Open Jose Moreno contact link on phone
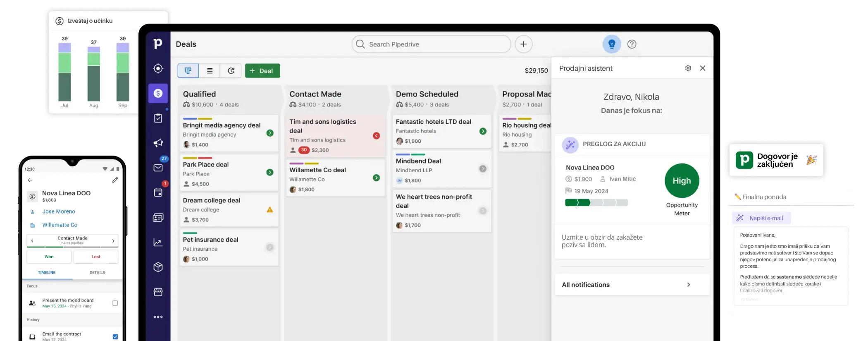Image resolution: width=868 pixels, height=341 pixels. pyautogui.click(x=59, y=211)
